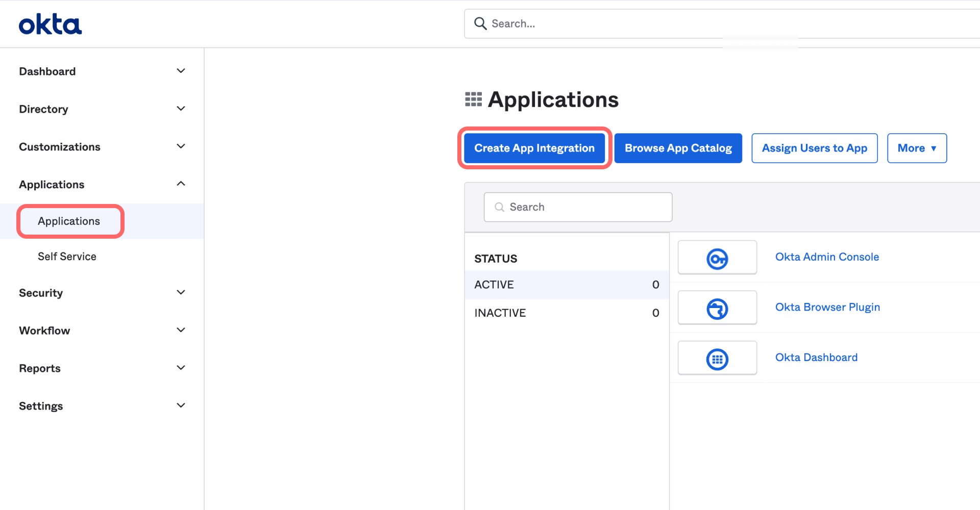Open the Okta Admin Console link
Screen dimensions: 980x510
826,257
